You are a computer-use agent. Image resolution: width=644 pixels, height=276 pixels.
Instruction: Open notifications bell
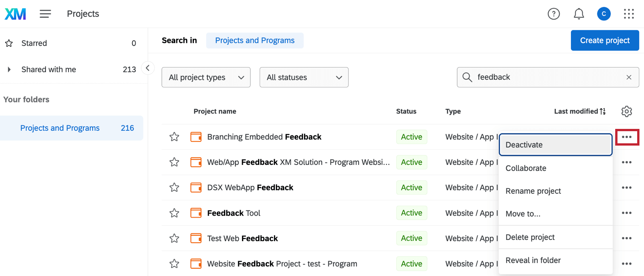578,14
